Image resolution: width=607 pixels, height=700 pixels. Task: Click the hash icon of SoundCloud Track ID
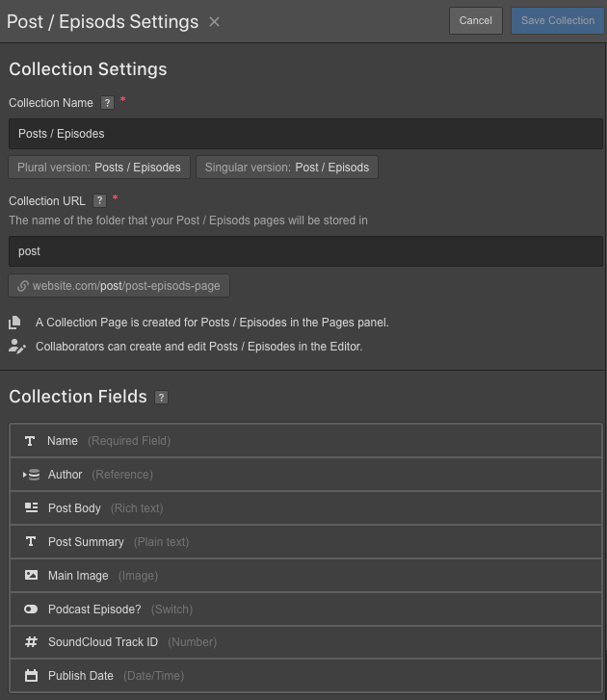pyautogui.click(x=31, y=642)
